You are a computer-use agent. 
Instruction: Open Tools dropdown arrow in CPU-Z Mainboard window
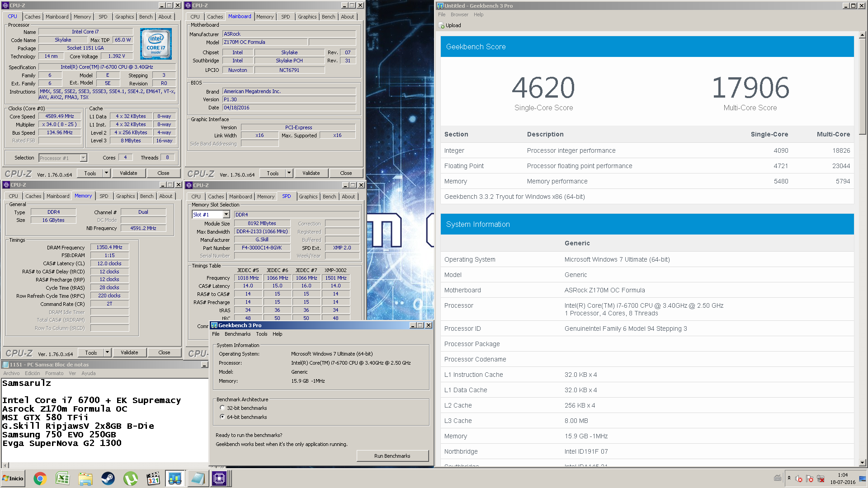(289, 173)
